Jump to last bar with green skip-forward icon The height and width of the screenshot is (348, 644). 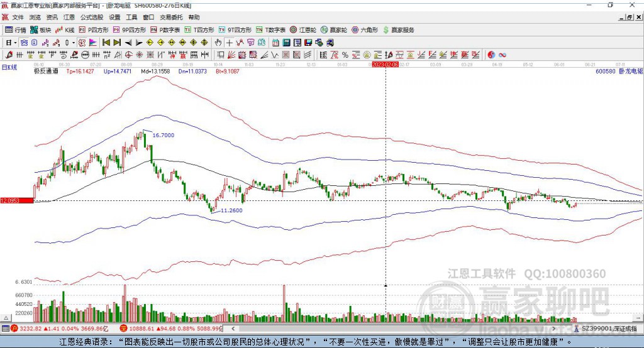click(117, 43)
